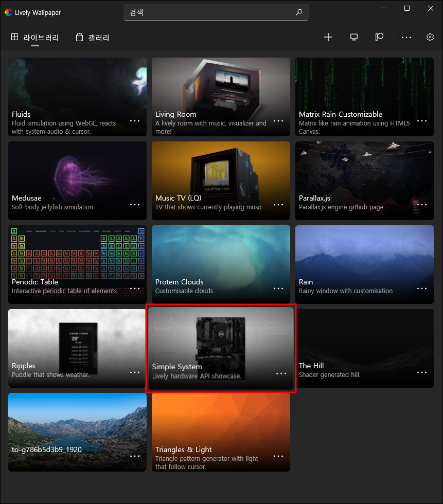This screenshot has width=443, height=504.
Task: Minimize the Lively Wallpaper window
Action: coord(383,8)
